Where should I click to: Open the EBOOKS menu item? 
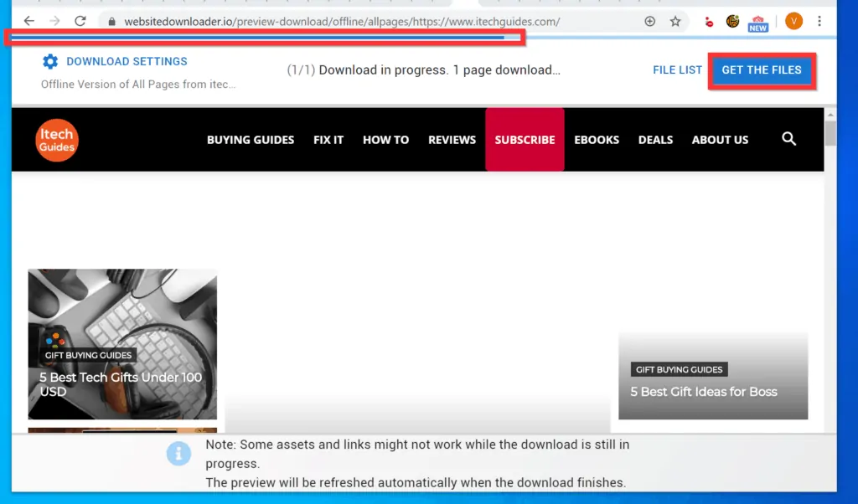click(597, 140)
